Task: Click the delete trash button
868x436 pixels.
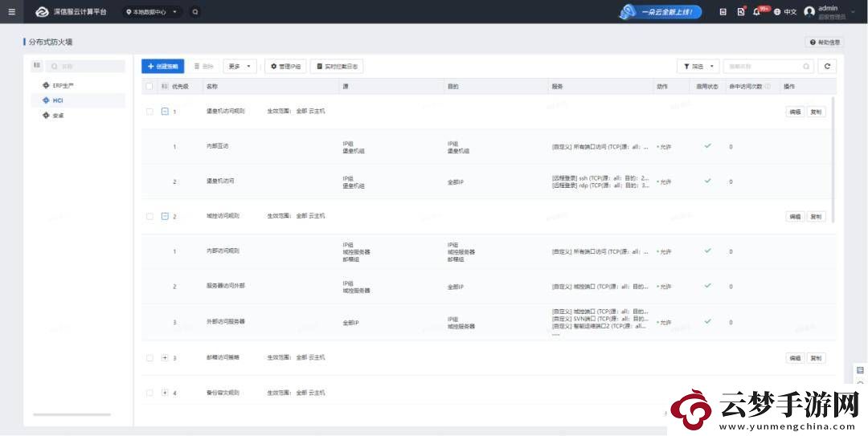Action: point(203,67)
